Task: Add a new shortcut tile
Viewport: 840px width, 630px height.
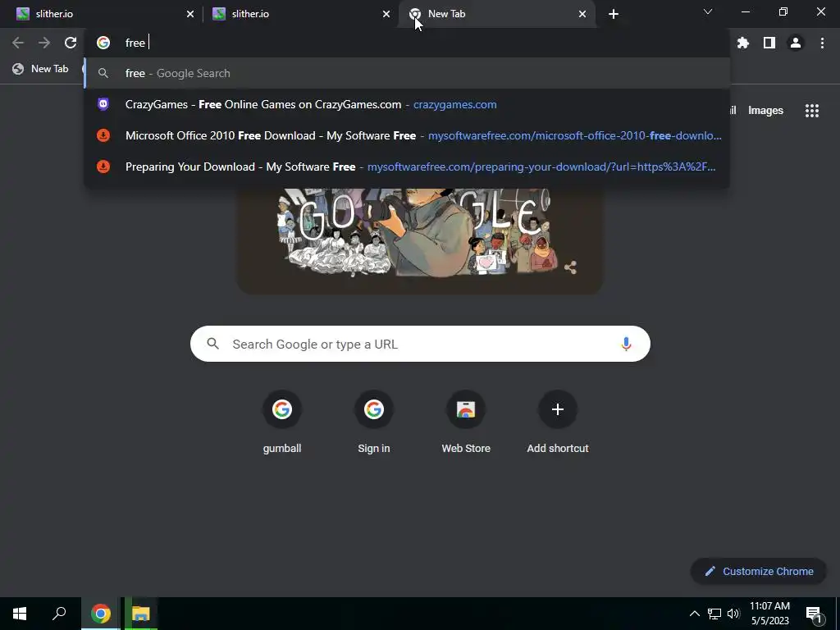Action: (558, 423)
